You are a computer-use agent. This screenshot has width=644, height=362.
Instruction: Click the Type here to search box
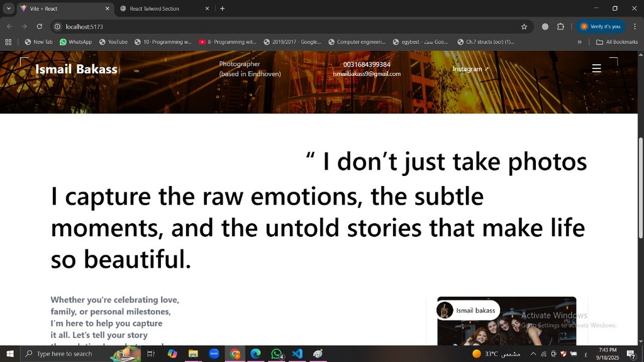pyautogui.click(x=81, y=353)
